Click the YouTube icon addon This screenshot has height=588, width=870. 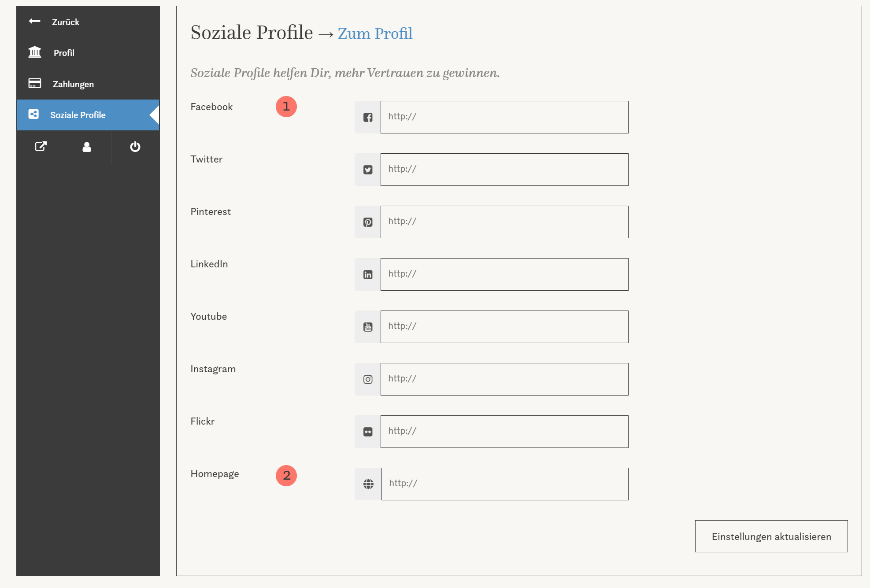click(368, 327)
